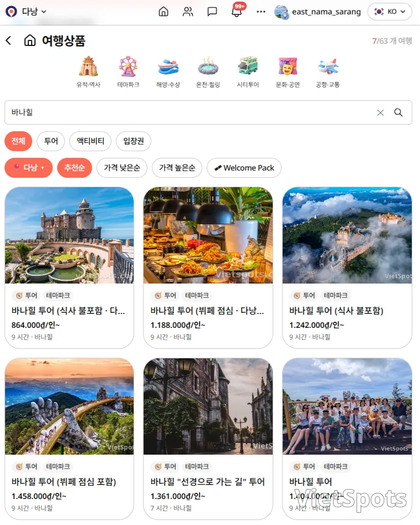Click the house icon next to 여행상품 title
Image resolution: width=420 pixels, height=525 pixels.
tap(30, 40)
